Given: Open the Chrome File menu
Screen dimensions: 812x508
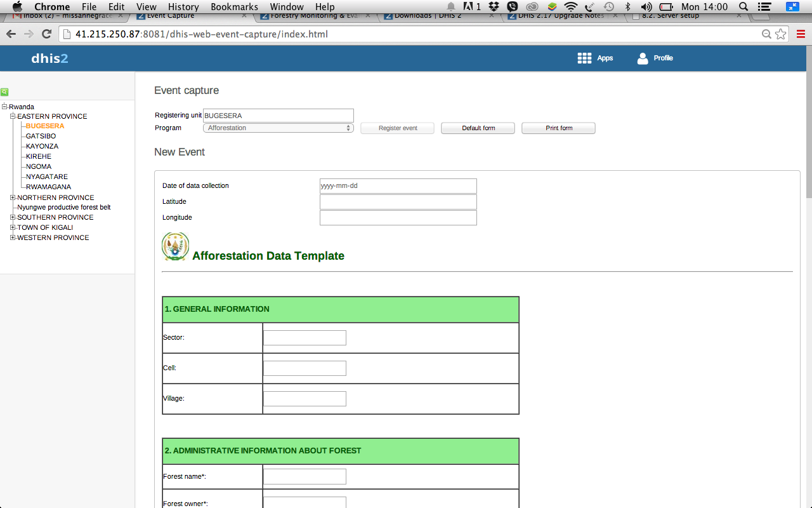Looking at the screenshot, I should [89, 7].
